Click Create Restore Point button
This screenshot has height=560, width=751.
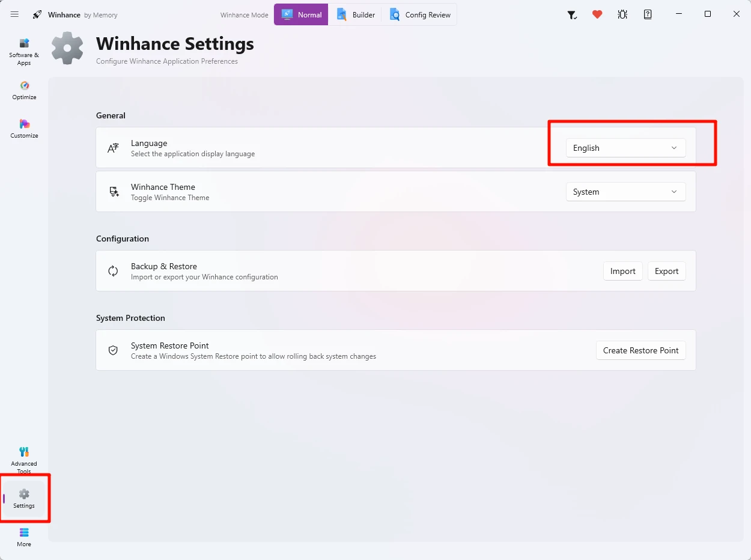[641, 350]
